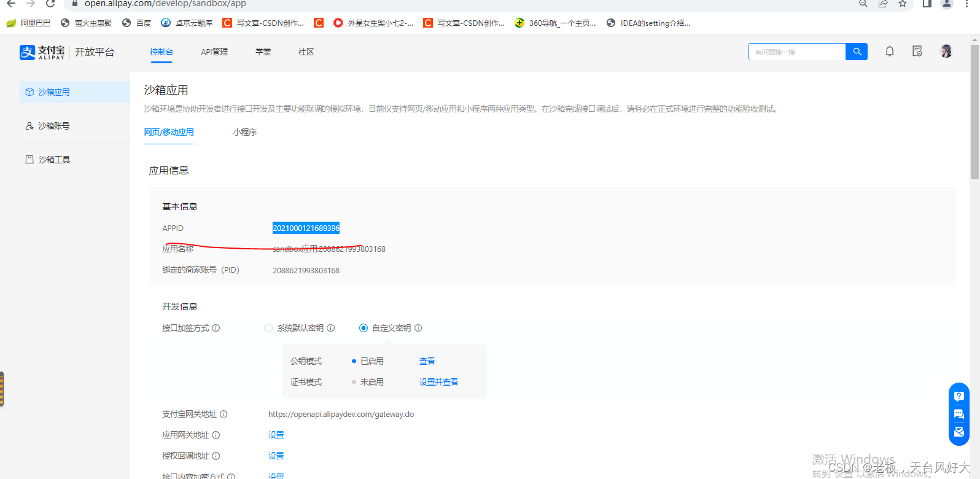Viewport: 980px width, 479px height.
Task: Select the 系统默认密钥 radio button
Action: click(268, 328)
